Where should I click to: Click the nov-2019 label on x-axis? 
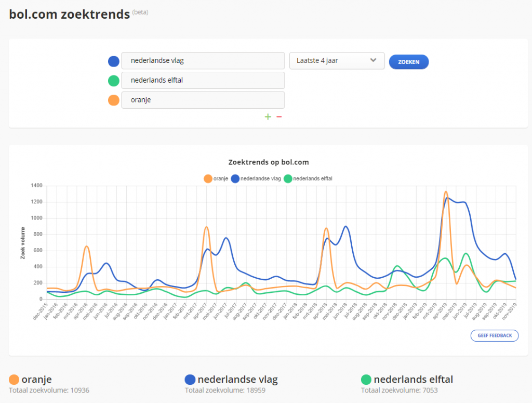click(x=510, y=311)
